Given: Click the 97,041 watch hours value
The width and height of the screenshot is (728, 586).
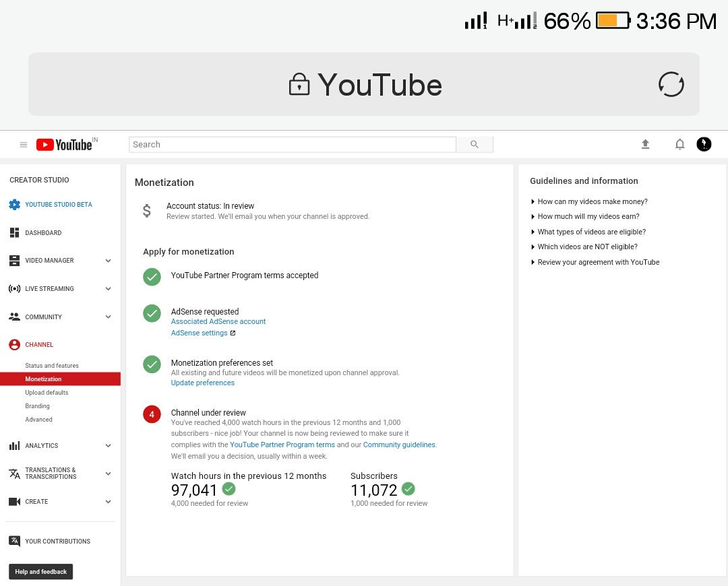Looking at the screenshot, I should click(x=194, y=490).
